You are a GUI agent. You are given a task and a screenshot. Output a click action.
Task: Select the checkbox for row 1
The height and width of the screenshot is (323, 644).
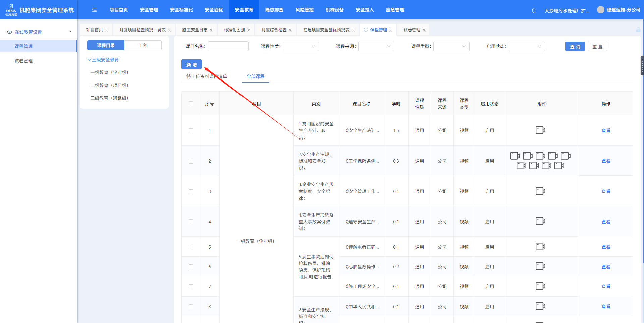coord(191,130)
